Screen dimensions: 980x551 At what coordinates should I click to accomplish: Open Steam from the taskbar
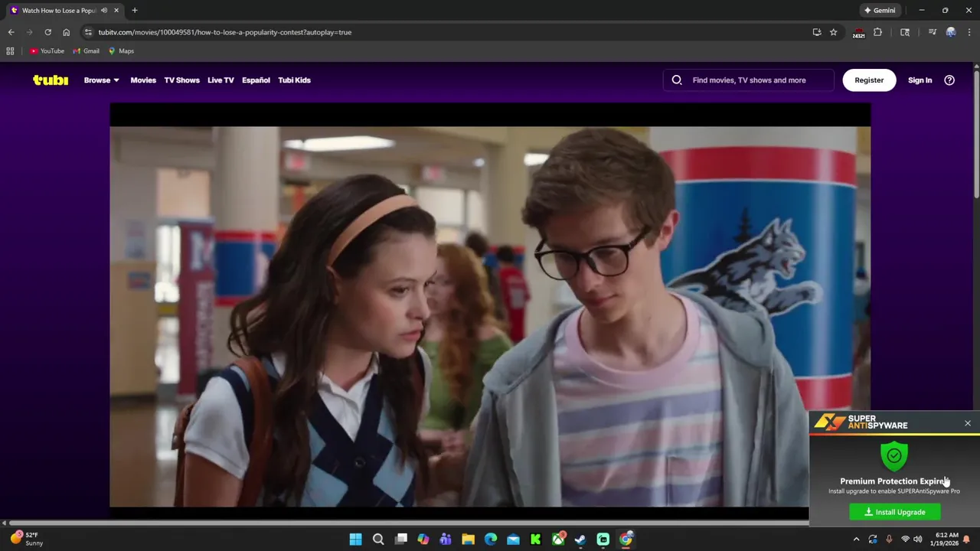(x=580, y=540)
